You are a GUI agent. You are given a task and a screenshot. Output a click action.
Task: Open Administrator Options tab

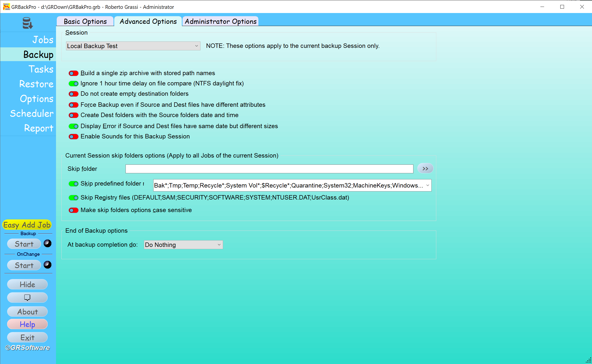(x=220, y=21)
